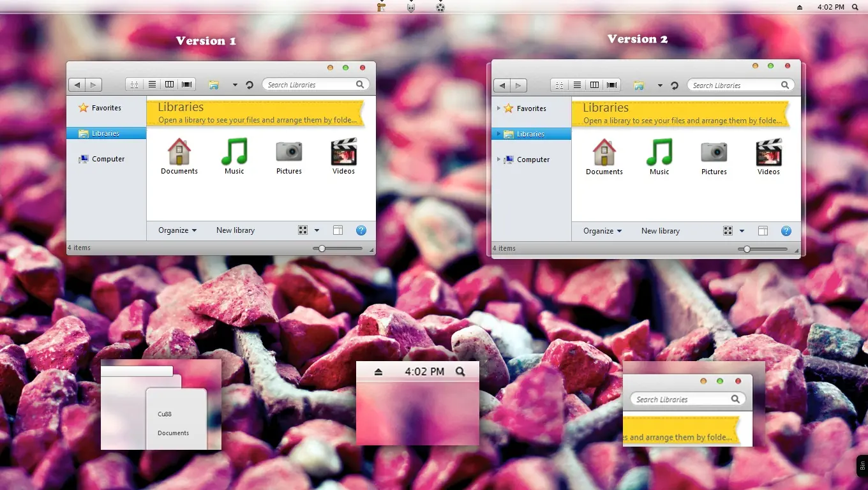Click the magnifier in Version 2 search box

coord(785,85)
